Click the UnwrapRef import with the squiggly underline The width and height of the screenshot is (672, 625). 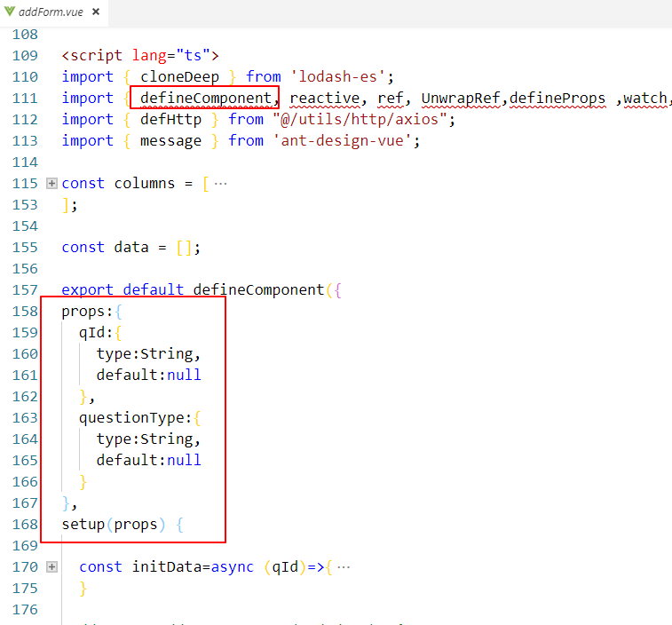tap(461, 98)
